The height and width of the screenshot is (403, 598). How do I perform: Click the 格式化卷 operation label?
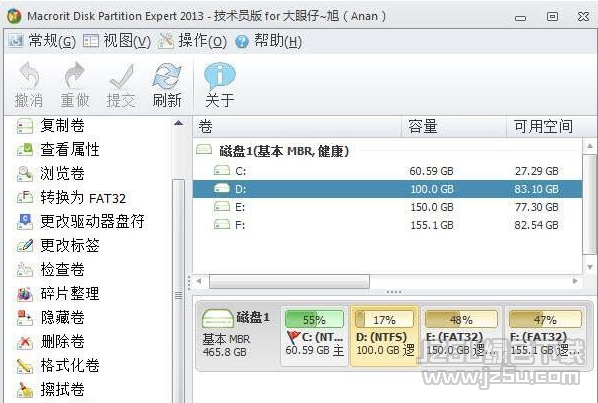[x=70, y=366]
